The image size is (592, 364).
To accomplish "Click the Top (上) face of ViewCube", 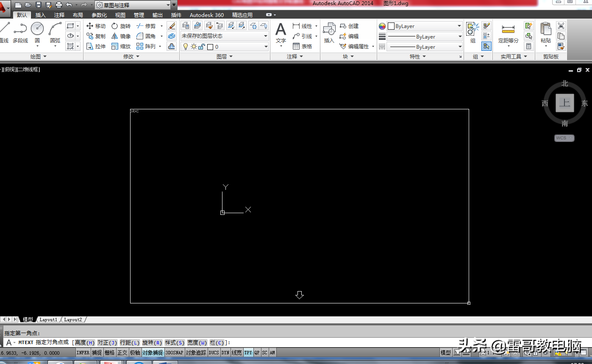I will click(x=565, y=103).
